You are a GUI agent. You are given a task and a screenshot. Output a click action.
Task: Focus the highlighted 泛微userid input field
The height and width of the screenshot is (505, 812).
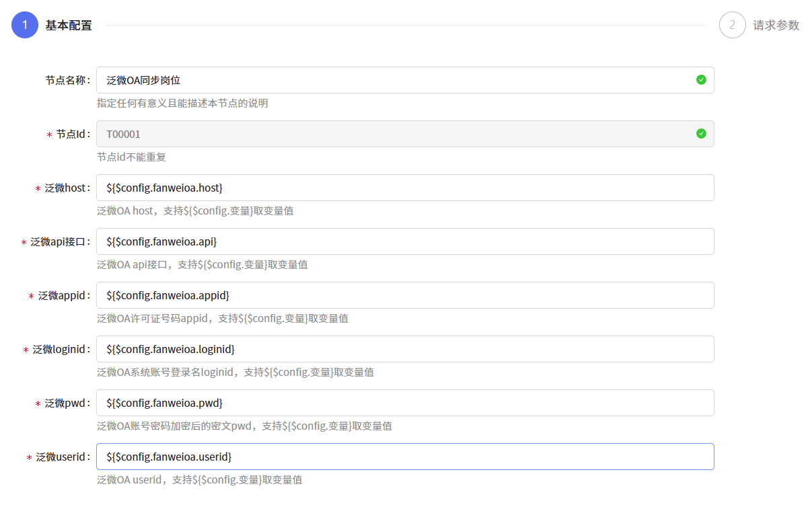(404, 457)
